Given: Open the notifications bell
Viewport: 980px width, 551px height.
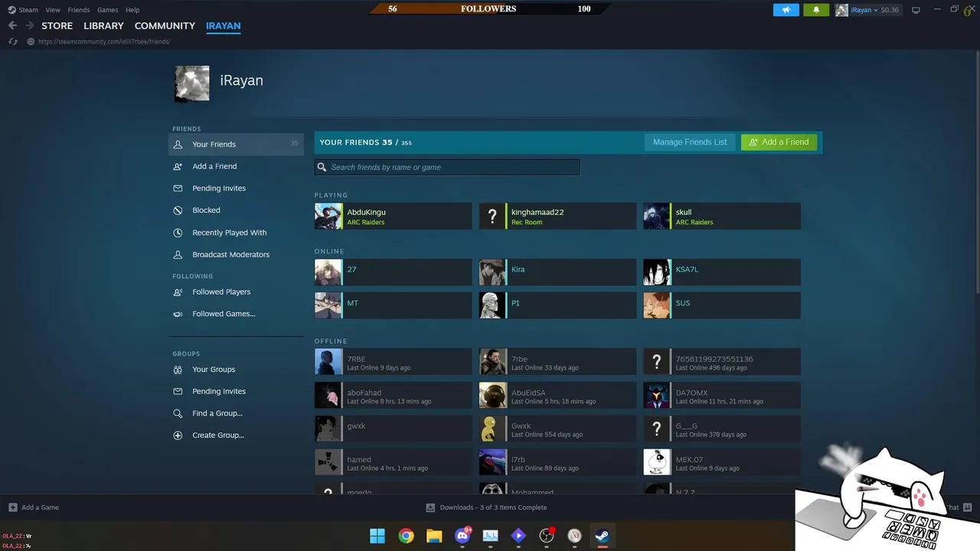Looking at the screenshot, I should pos(816,10).
